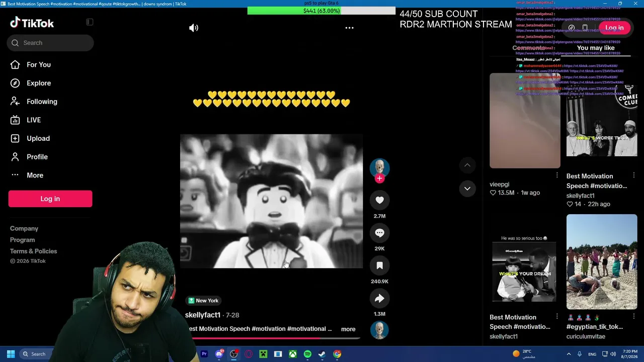Viewport: 644px width, 362px height.
Task: Expand the video caption with more
Action: (348, 329)
